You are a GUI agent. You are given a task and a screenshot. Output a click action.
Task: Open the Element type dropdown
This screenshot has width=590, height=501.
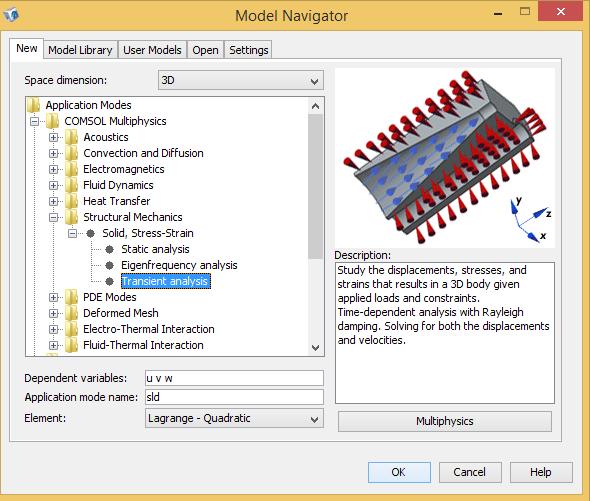[234, 418]
